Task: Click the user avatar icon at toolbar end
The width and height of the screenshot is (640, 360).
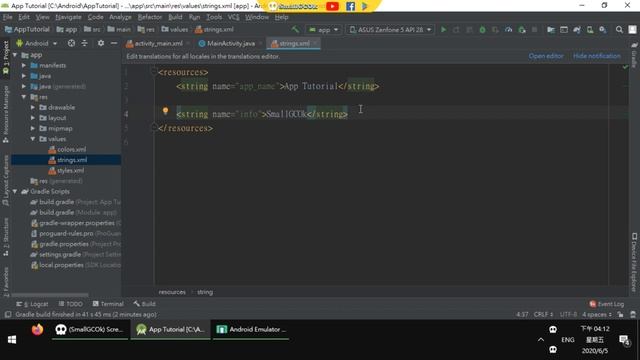Action: click(632, 30)
